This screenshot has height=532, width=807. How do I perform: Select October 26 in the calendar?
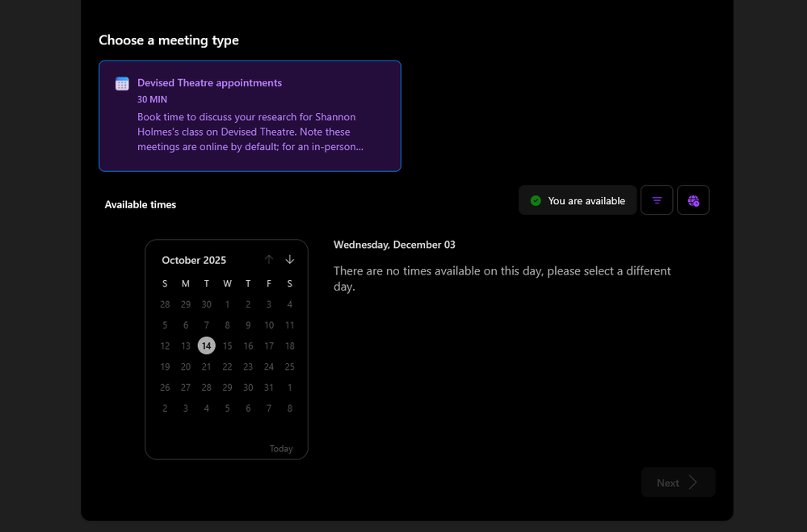(165, 387)
